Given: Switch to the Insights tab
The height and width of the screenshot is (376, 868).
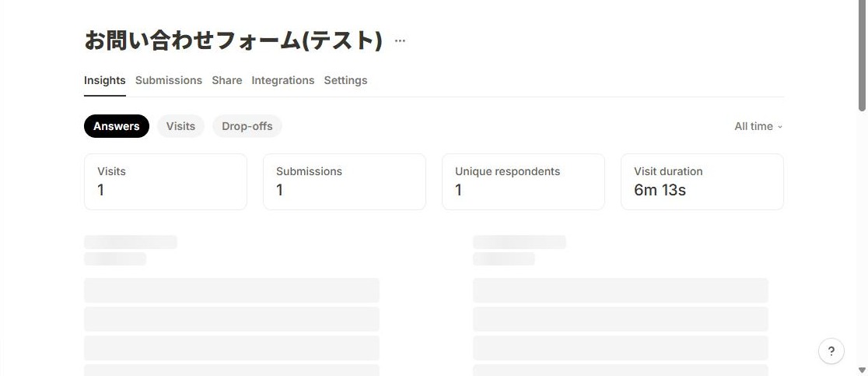Looking at the screenshot, I should pos(105,80).
